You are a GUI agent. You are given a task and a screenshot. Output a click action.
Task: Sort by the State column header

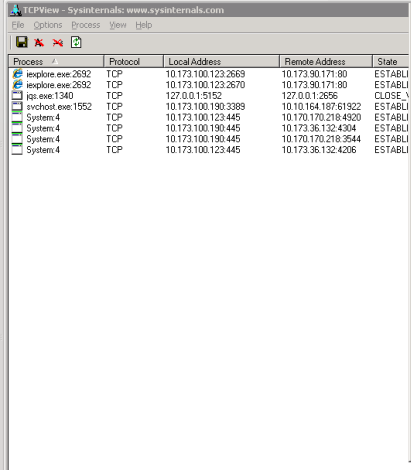pos(391,61)
